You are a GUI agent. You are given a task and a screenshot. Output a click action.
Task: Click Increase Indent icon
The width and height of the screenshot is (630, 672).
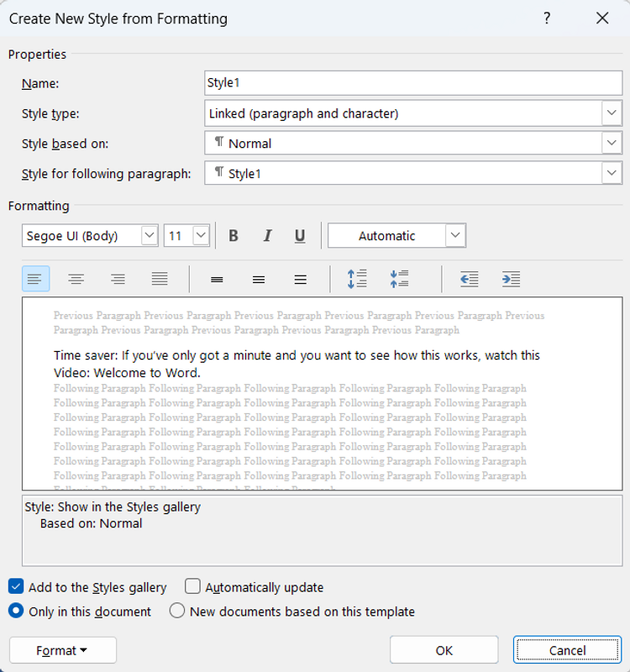511,280
